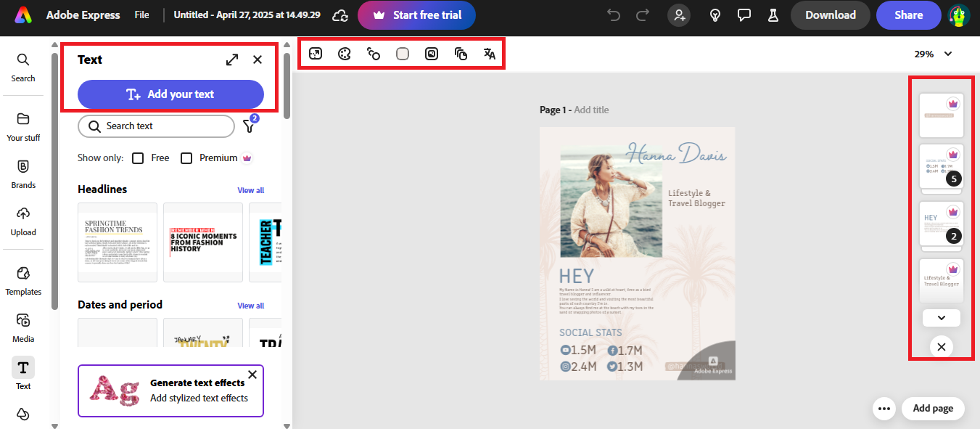This screenshot has height=429, width=980.
Task: Select the Lifestyle & Travel Blogger thumbnail
Action: (x=942, y=280)
